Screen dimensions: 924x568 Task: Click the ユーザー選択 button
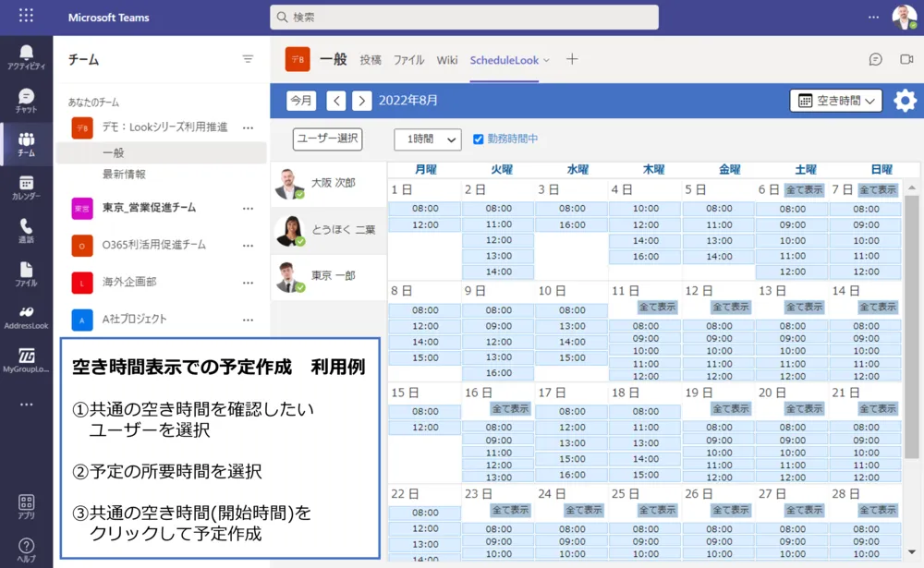(328, 139)
